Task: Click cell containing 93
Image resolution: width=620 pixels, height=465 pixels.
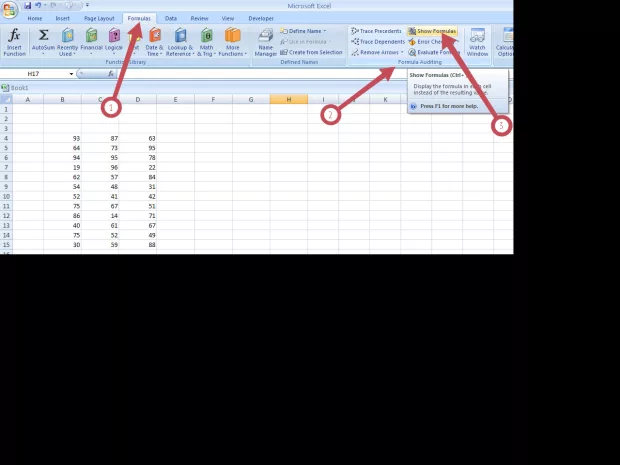Action: (x=62, y=138)
